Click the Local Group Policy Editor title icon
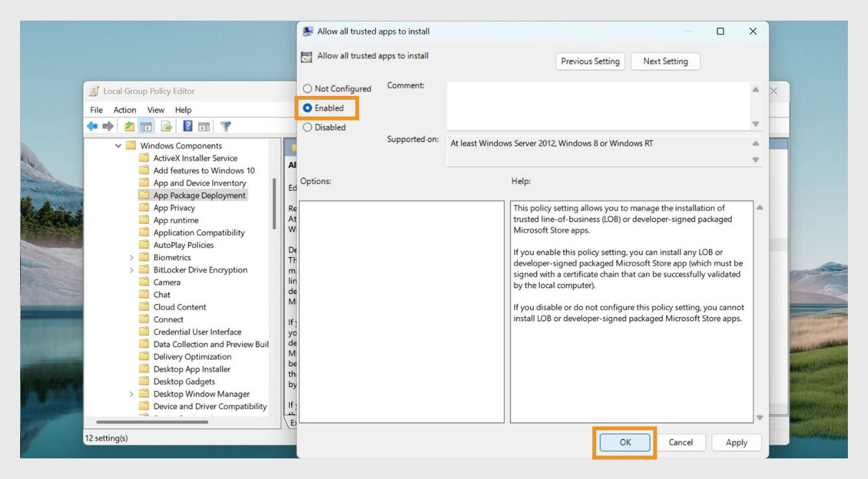The height and width of the screenshot is (479, 868). (x=94, y=91)
